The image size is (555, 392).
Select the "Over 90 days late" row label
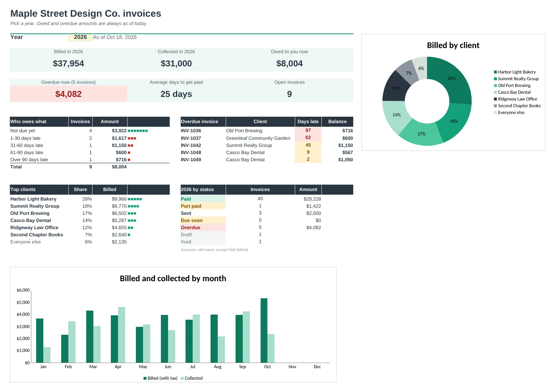pyautogui.click(x=29, y=160)
